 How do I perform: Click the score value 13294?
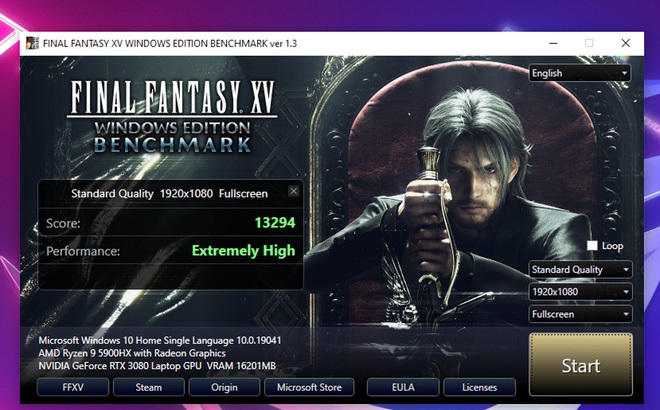click(x=275, y=222)
